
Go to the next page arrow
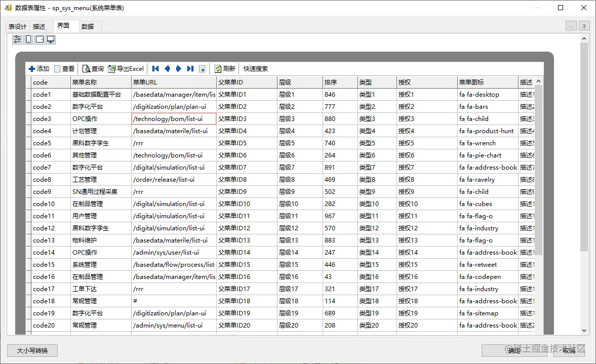pos(178,69)
